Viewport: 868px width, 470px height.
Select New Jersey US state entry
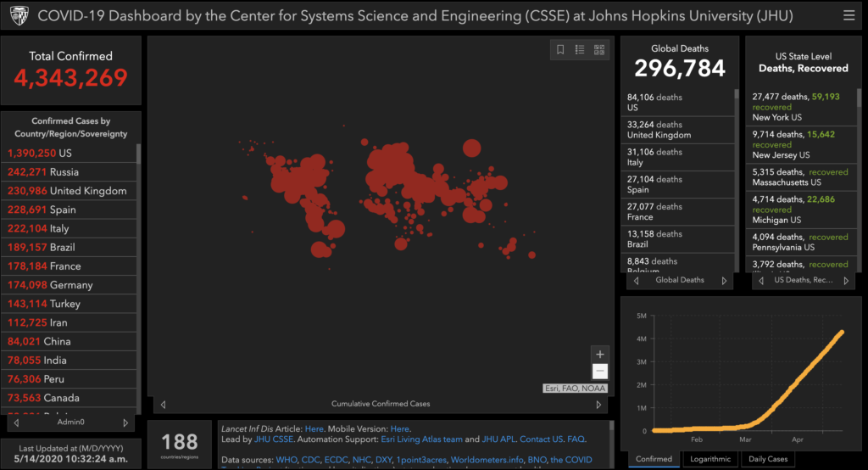point(802,145)
